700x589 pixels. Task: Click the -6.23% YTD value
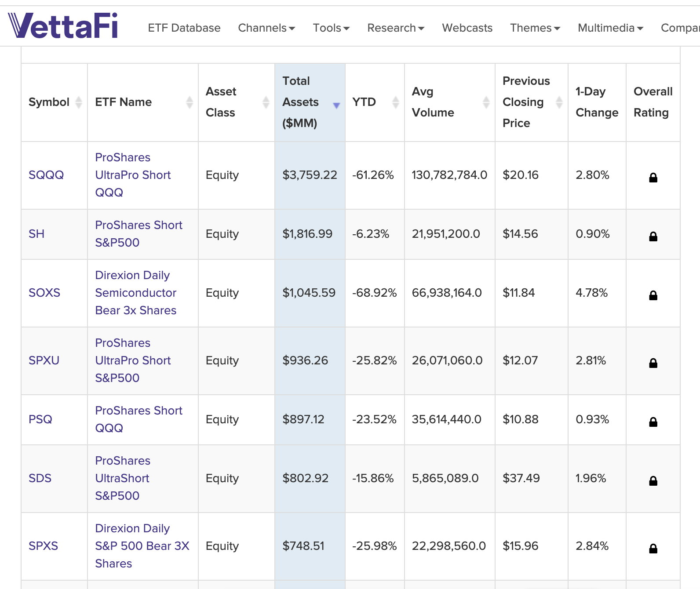click(371, 234)
